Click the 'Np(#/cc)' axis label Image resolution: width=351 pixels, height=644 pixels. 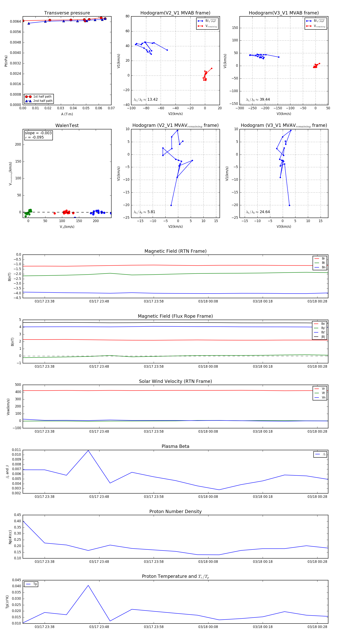coord(10,537)
